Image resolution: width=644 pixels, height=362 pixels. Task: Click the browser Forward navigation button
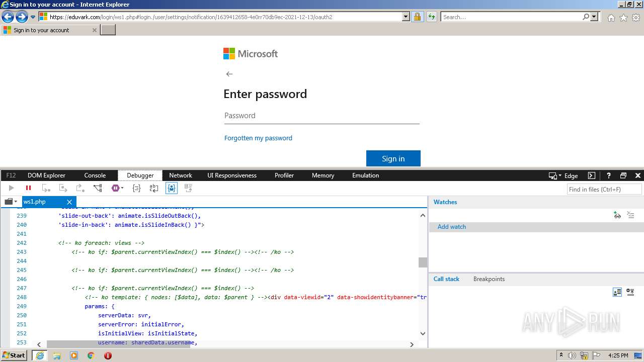[22, 17]
